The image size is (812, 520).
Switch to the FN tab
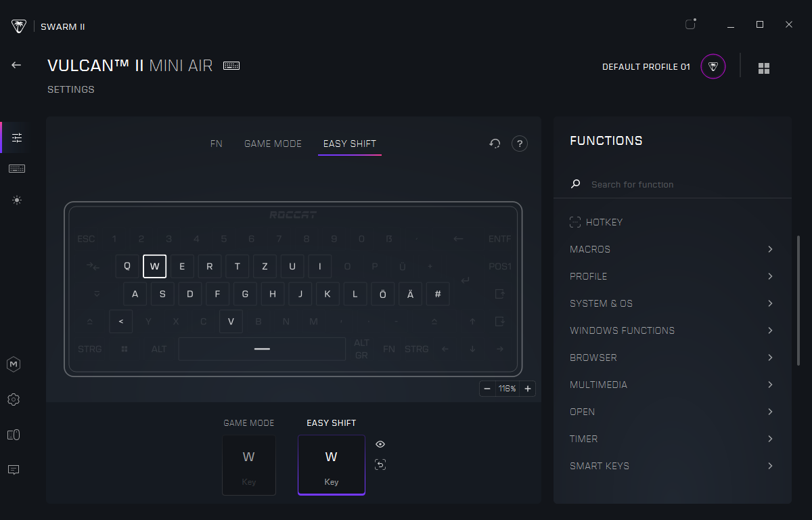point(217,144)
